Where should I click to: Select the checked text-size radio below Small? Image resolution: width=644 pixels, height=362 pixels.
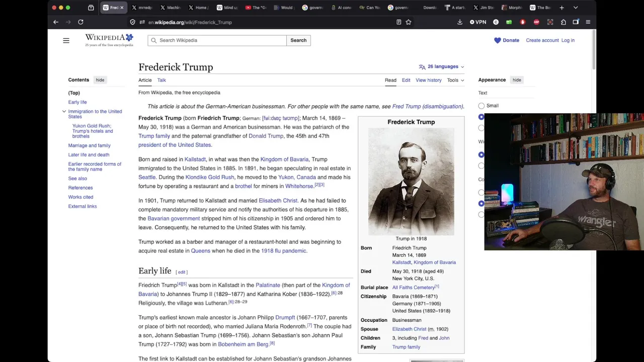tap(481, 117)
